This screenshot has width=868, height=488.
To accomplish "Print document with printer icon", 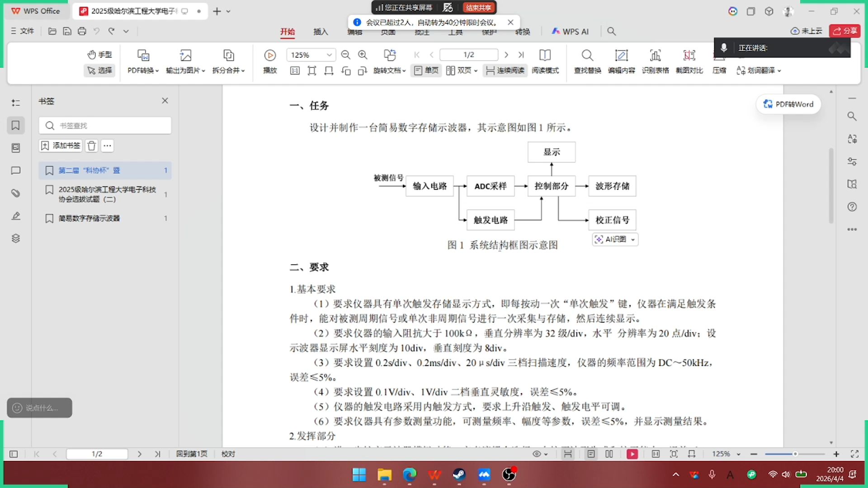I will [x=82, y=31].
